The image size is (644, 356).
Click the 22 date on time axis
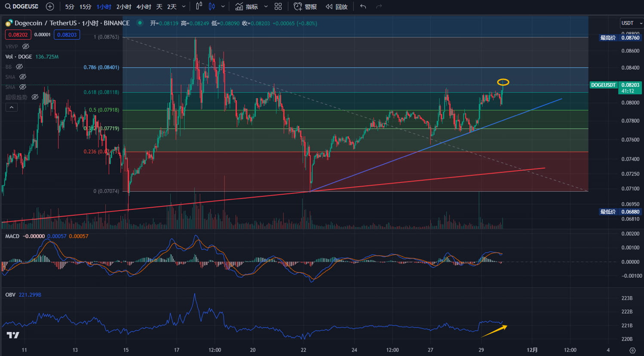coord(304,350)
